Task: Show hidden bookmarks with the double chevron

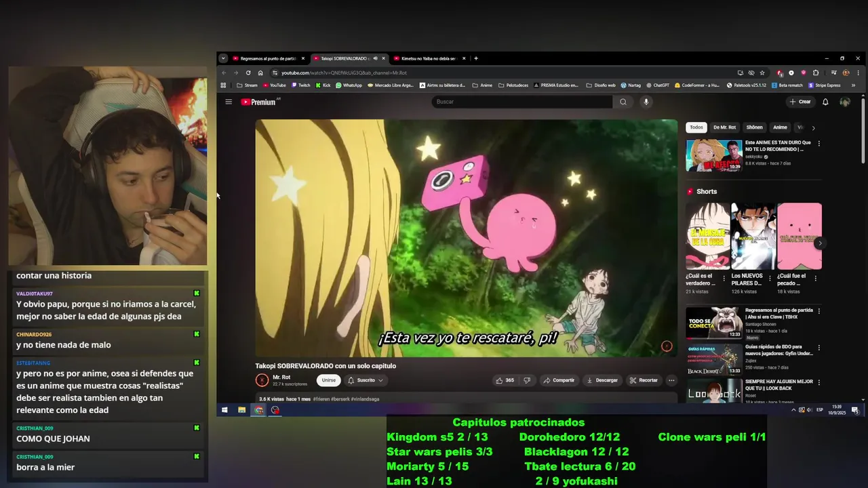Action: 853,85
